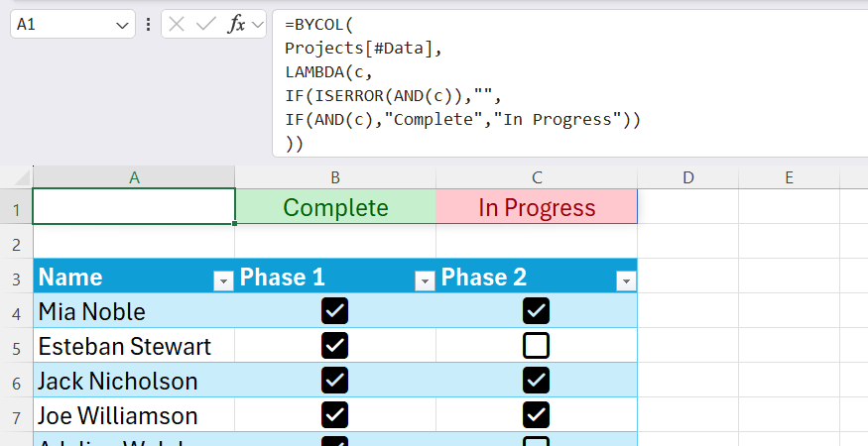The height and width of the screenshot is (446, 868).
Task: Select column E header
Action: (x=789, y=177)
